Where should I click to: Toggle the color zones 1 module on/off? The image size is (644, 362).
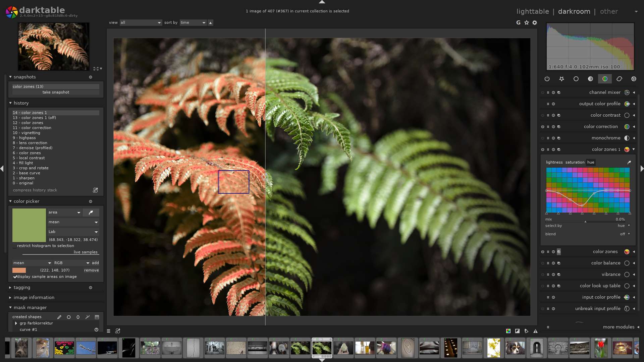(x=543, y=149)
